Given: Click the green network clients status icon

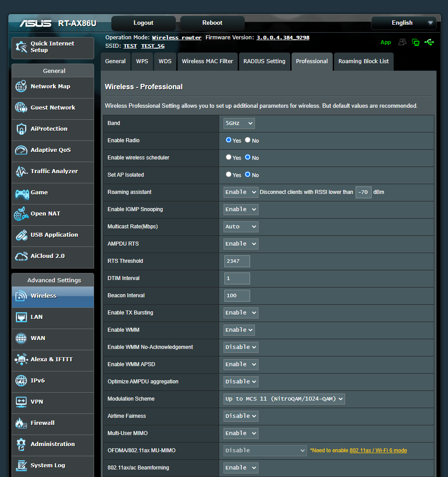Looking at the screenshot, I should 415,42.
